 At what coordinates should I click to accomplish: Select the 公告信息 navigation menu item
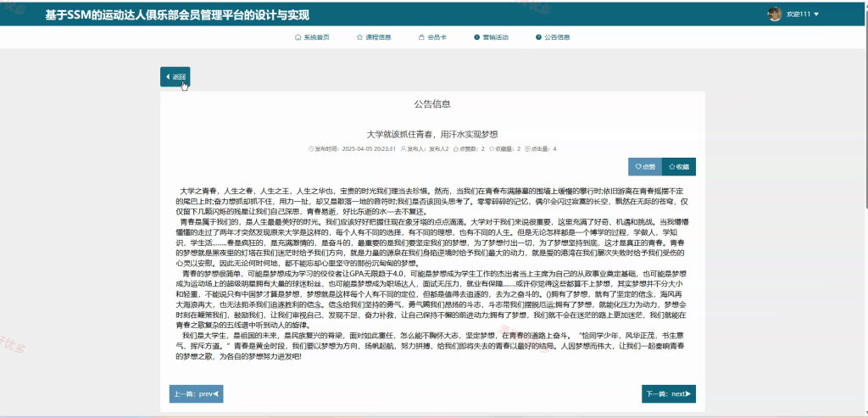553,37
